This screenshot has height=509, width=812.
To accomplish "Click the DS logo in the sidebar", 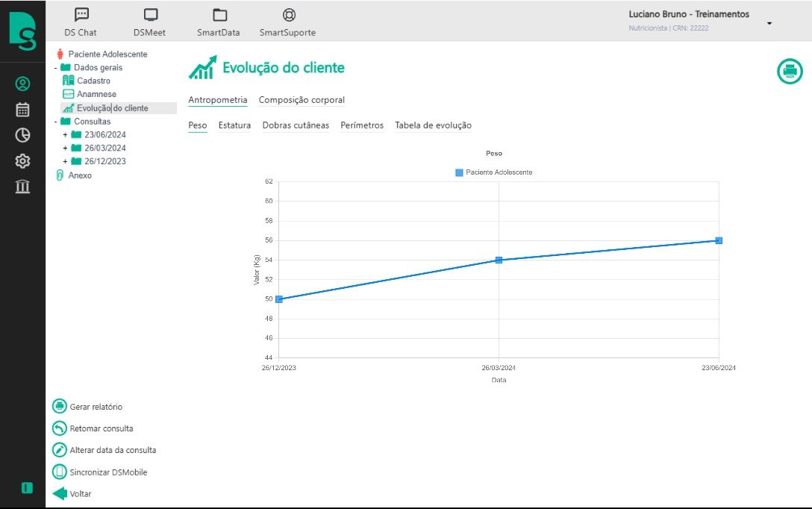I will tap(23, 31).
